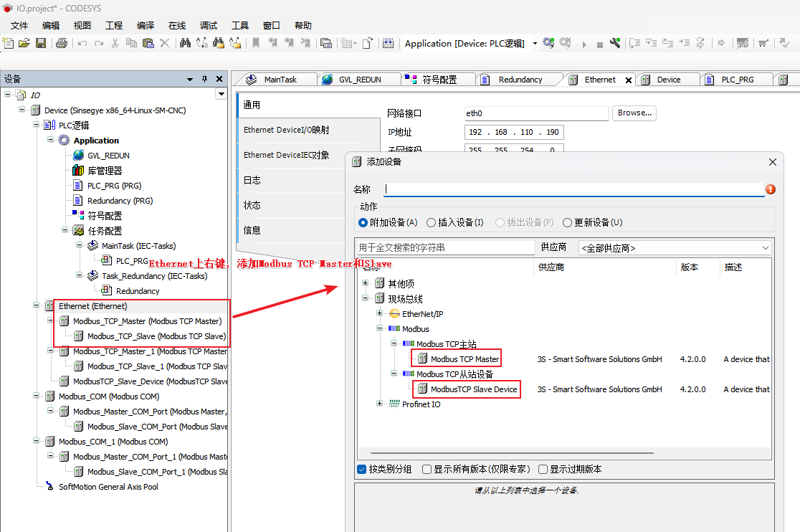800x532 pixels.
Task: Open a project with the folder icon
Action: (24, 43)
